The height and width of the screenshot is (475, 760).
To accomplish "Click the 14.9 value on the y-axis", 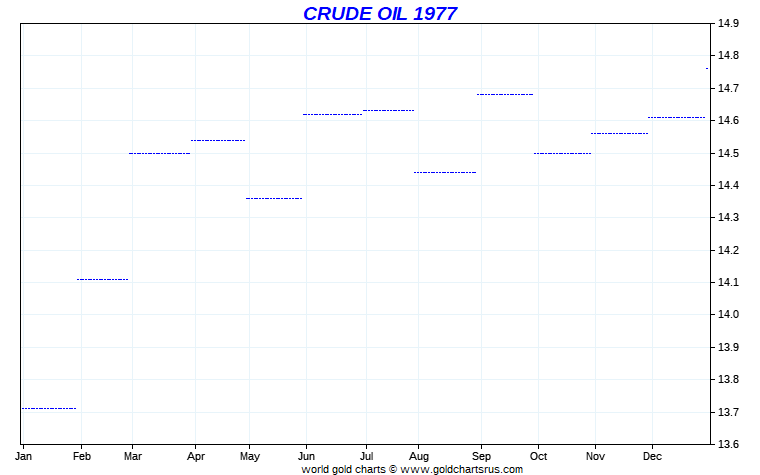I will point(728,23).
